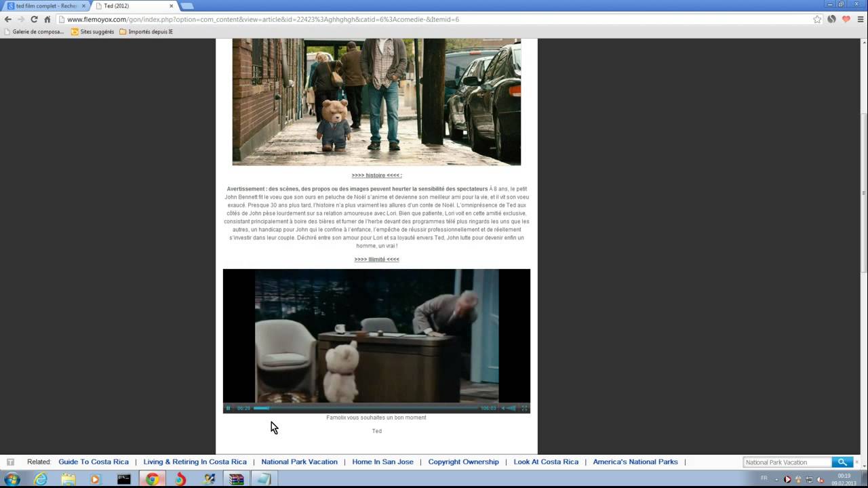Click the blue magnifier search button
Image resolution: width=868 pixels, height=488 pixels.
click(842, 462)
